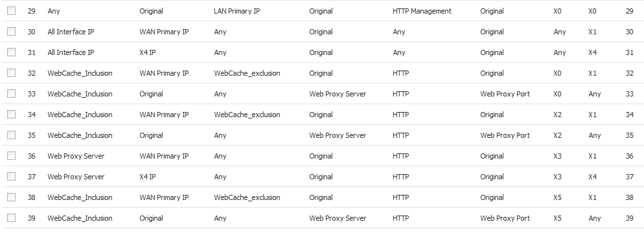Tick the checkbox on row 31
Image resolution: width=644 pixels, height=233 pixels.
point(12,52)
